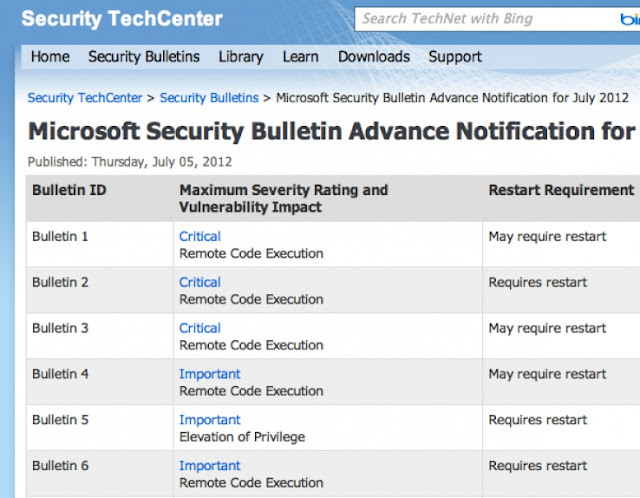Follow the Security Bulletins breadcrumb link

click(209, 98)
